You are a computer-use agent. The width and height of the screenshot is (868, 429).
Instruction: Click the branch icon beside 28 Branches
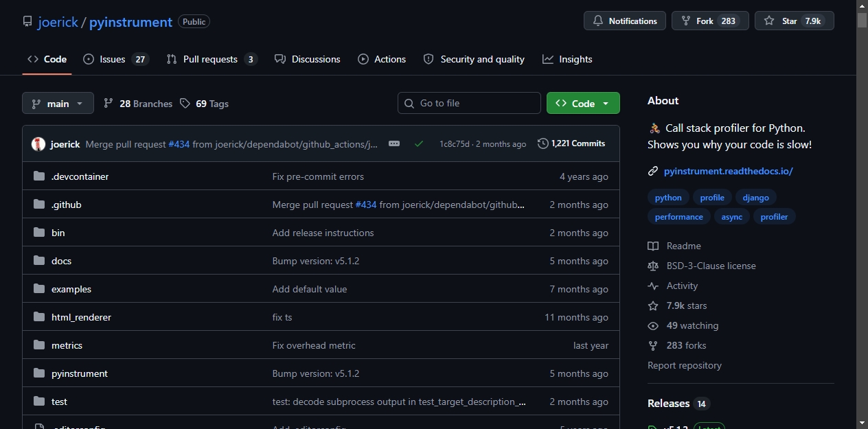point(108,104)
